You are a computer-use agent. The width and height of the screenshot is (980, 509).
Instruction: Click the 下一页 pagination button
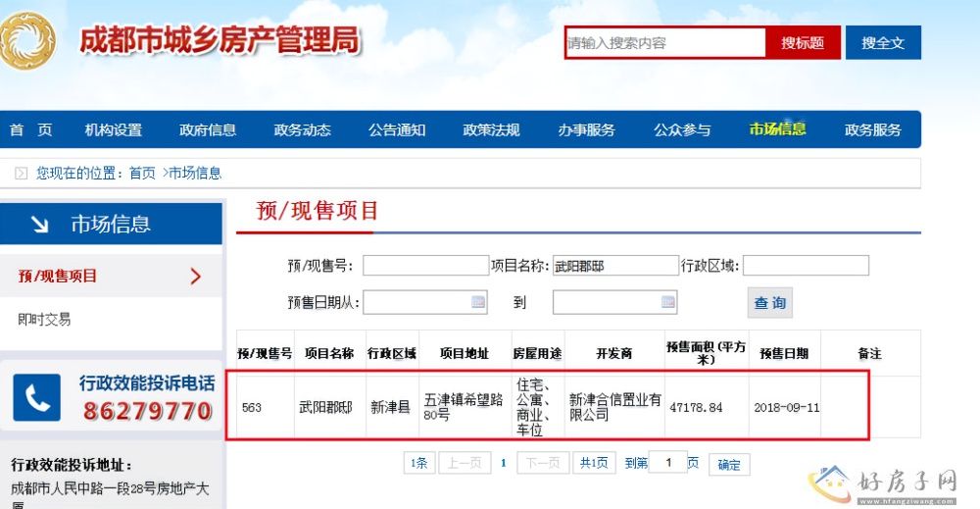click(x=543, y=464)
